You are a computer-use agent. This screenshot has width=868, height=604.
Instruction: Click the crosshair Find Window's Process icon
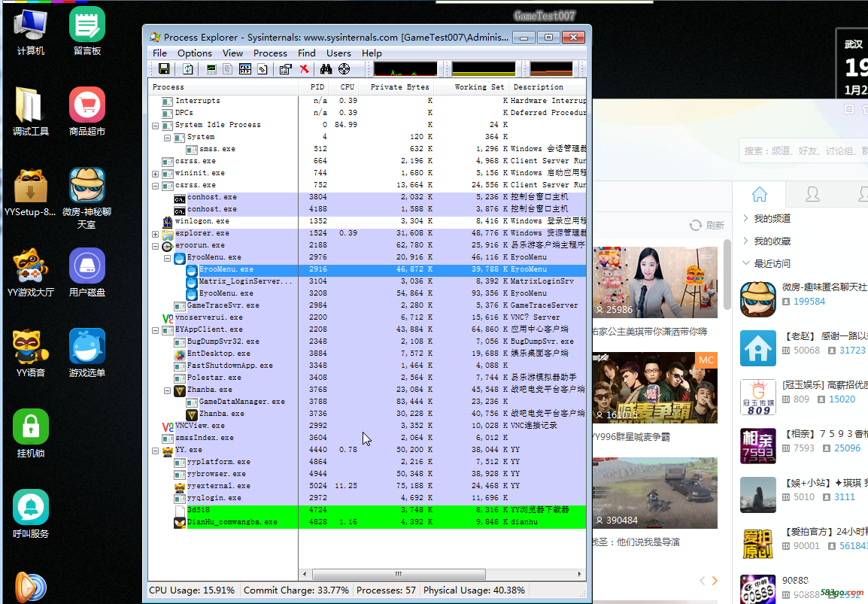click(x=344, y=69)
